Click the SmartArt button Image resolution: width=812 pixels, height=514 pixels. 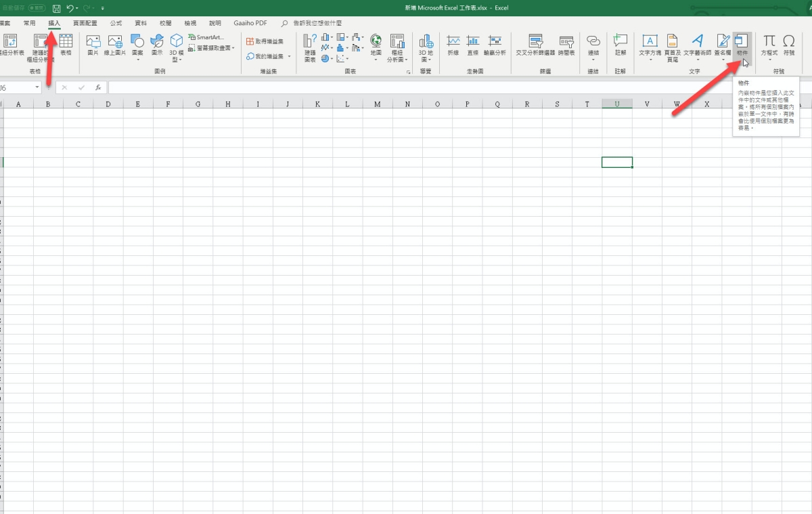tap(206, 37)
